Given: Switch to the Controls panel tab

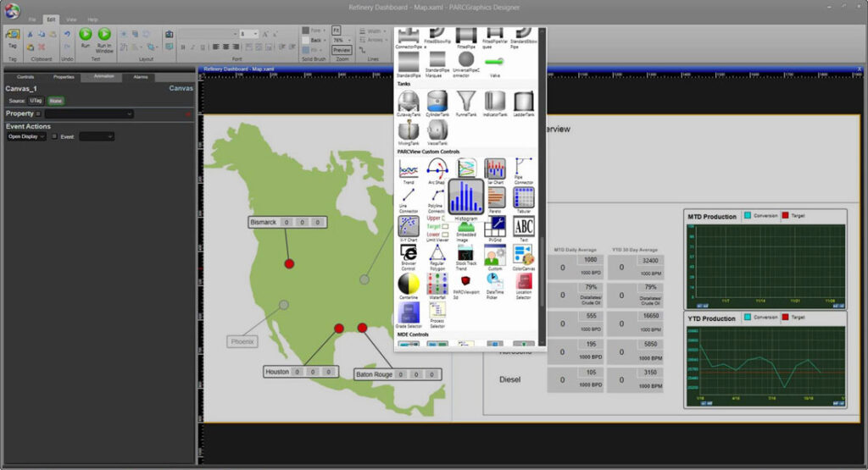Looking at the screenshot, I should [25, 77].
